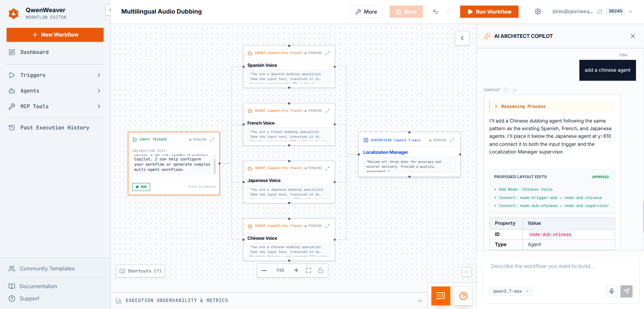Click the QwenWeaver logo icon

[x=14, y=14]
